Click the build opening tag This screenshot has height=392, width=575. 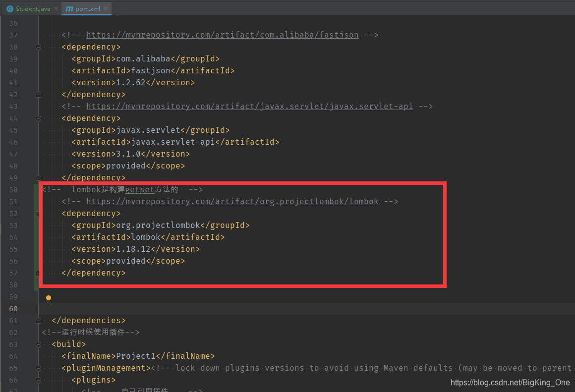click(x=68, y=344)
